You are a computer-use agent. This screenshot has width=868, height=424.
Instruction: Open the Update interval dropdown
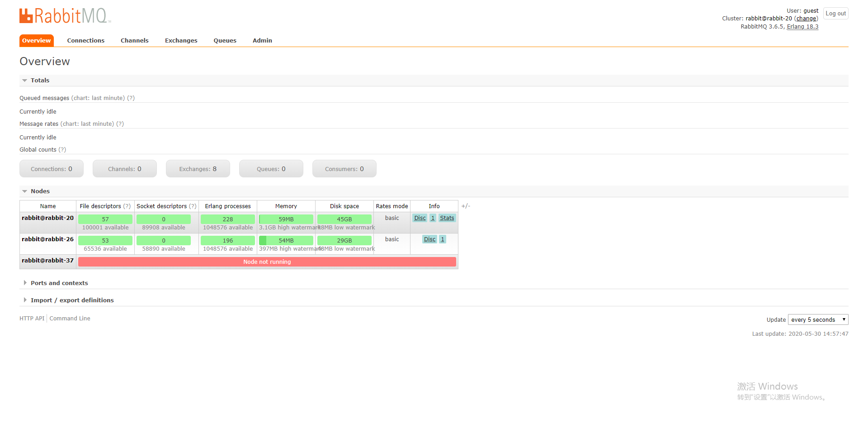click(x=818, y=319)
